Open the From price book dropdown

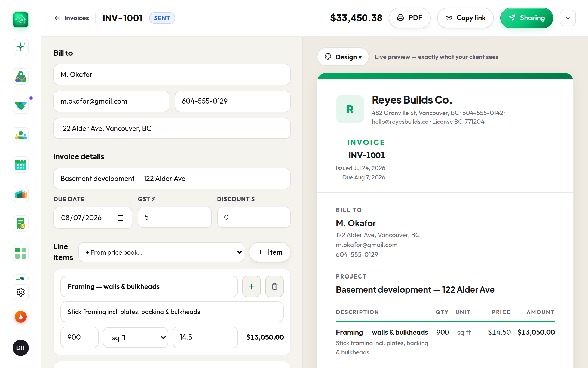click(161, 252)
